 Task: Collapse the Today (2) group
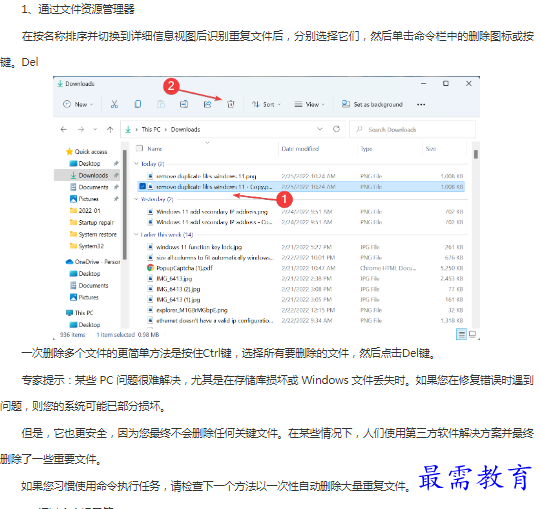tap(136, 164)
